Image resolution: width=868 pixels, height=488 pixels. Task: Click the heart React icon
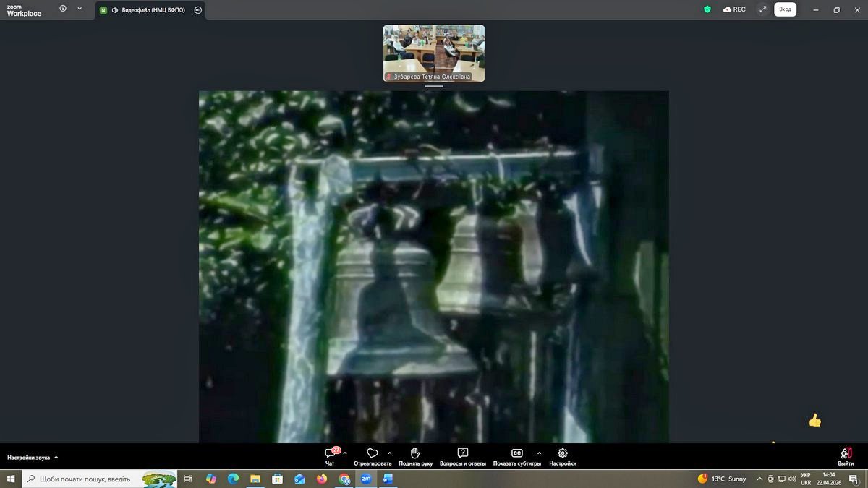[x=373, y=453]
